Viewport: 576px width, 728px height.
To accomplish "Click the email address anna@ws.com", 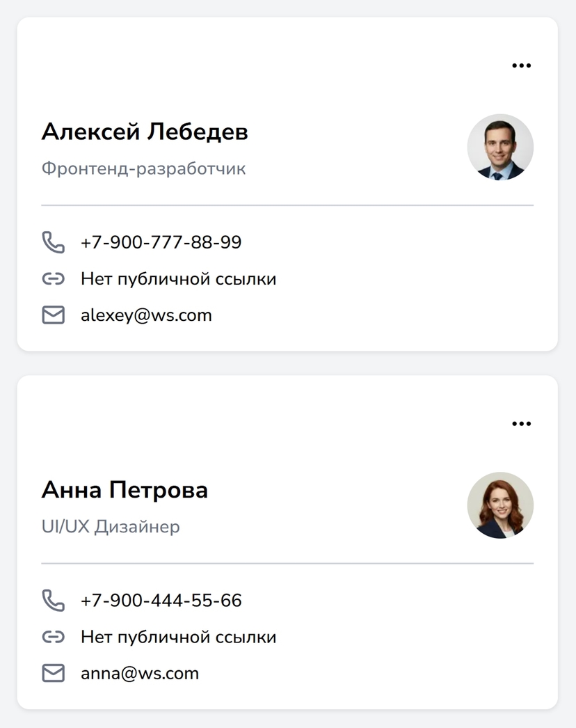I will (140, 674).
